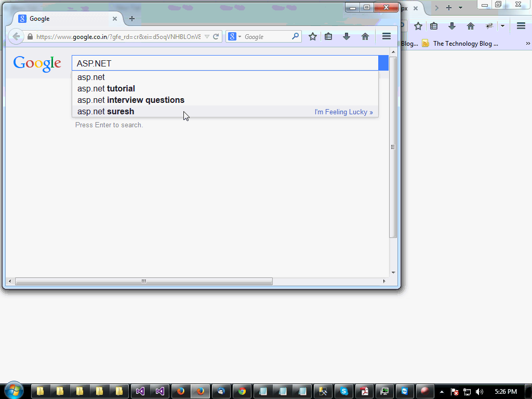Click home icon in background window

tap(471, 26)
